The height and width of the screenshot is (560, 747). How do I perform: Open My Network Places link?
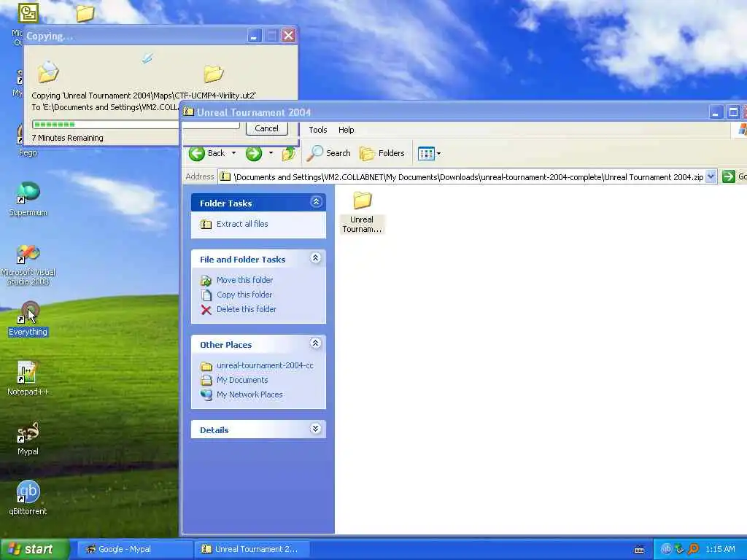click(249, 394)
